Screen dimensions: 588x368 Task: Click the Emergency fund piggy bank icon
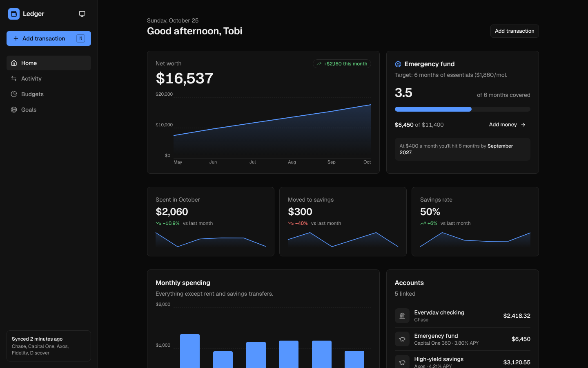tap(402, 339)
